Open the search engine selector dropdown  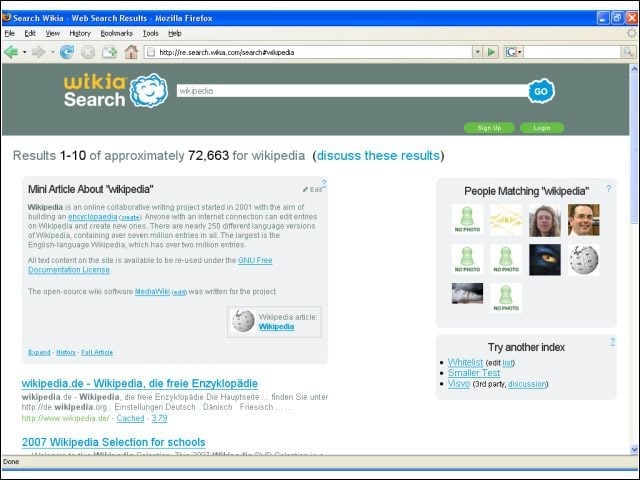[x=520, y=52]
